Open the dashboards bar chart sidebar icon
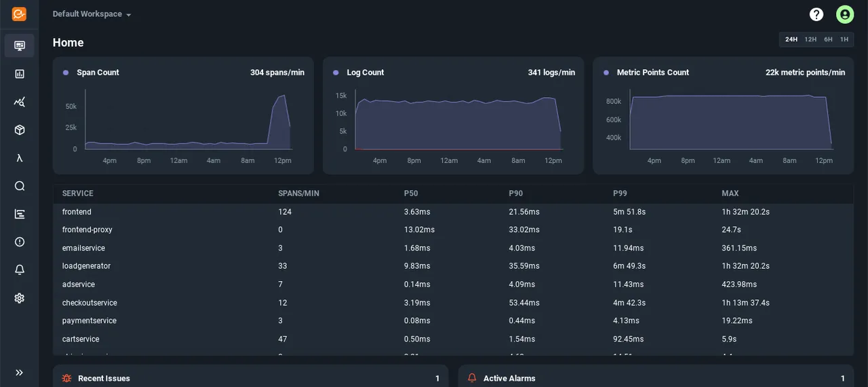The image size is (868, 387). (x=20, y=74)
